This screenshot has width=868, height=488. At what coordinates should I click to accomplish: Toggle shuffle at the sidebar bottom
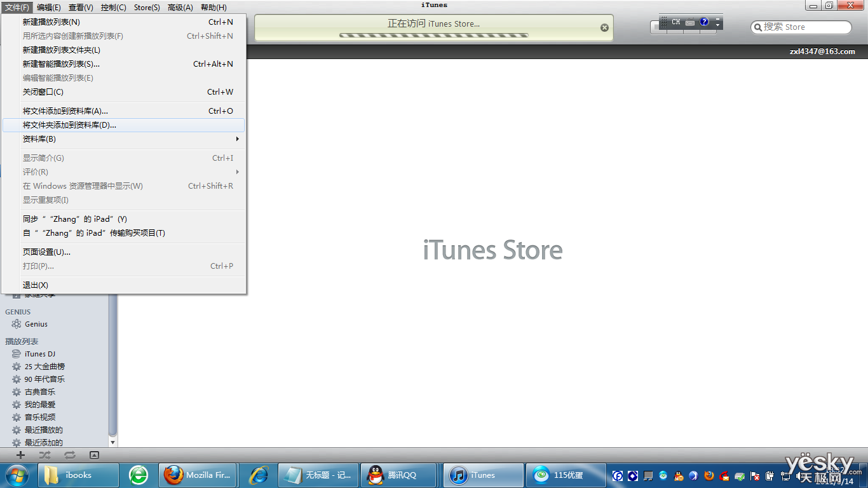pyautogui.click(x=44, y=455)
